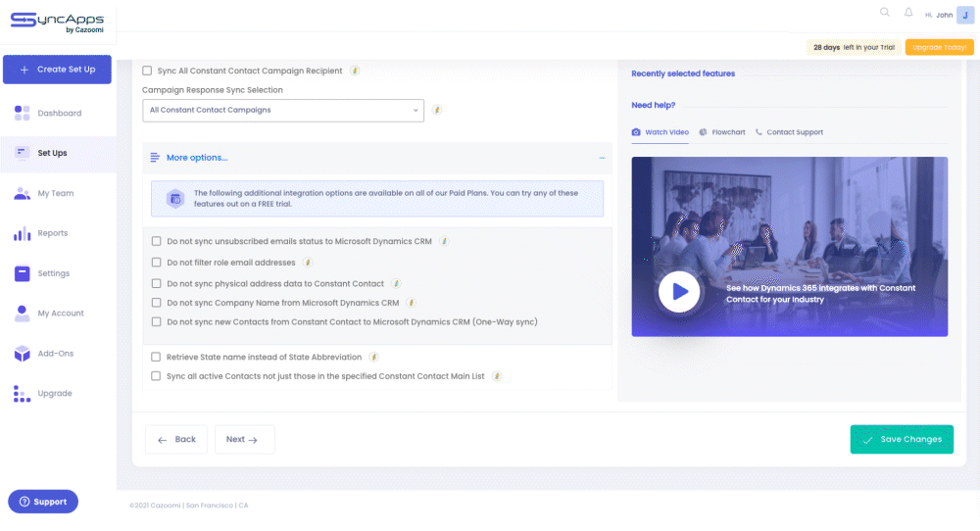This screenshot has height=531, width=980.
Task: Switch to Contact Support tab
Action: (789, 132)
